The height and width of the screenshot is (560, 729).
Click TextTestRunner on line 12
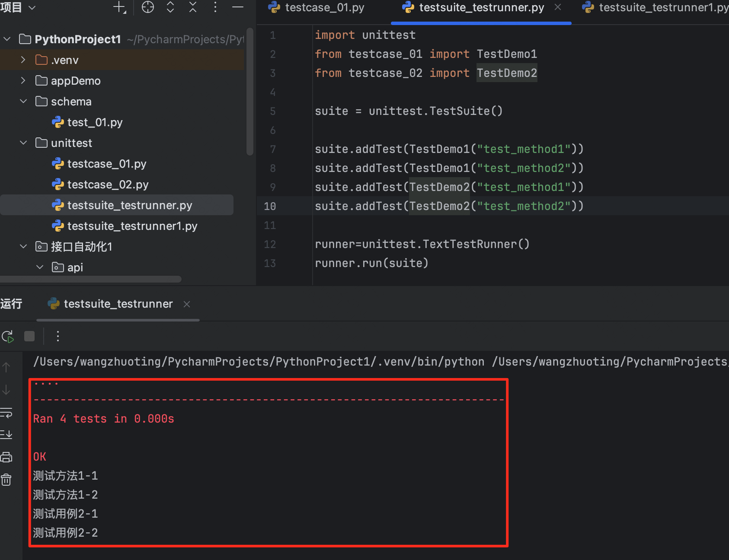[470, 244]
